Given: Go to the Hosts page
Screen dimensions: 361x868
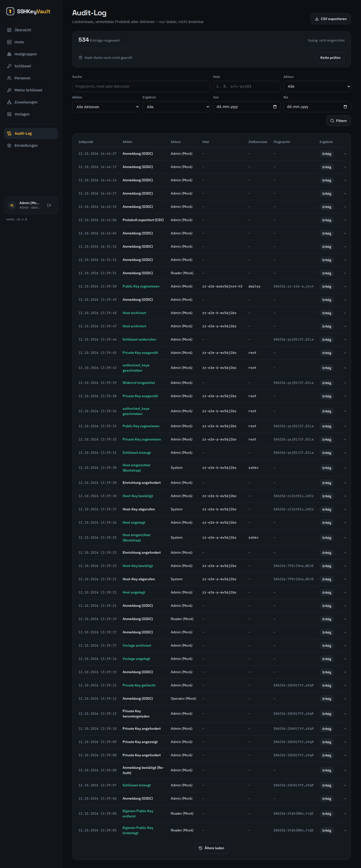Looking at the screenshot, I should pos(31,42).
